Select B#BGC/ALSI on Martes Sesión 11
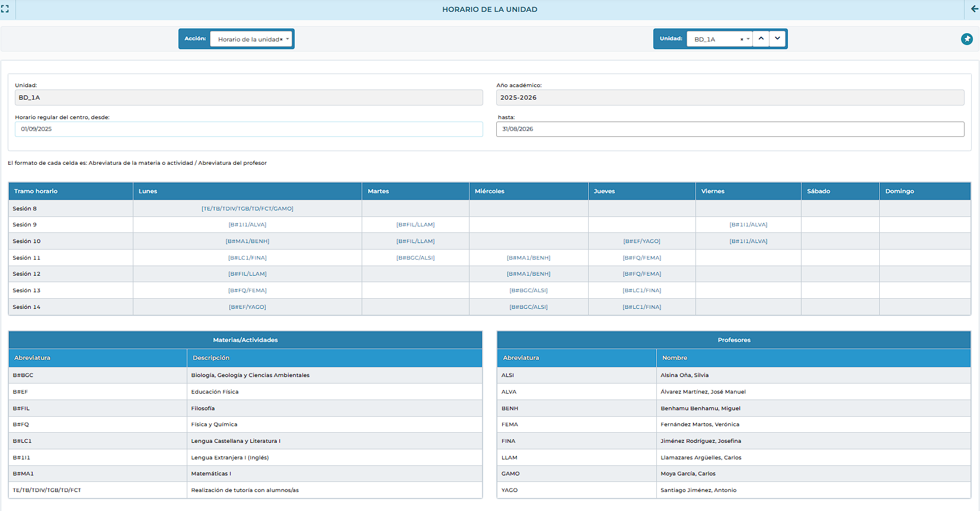Screen dimensions: 980x511 pos(415,258)
